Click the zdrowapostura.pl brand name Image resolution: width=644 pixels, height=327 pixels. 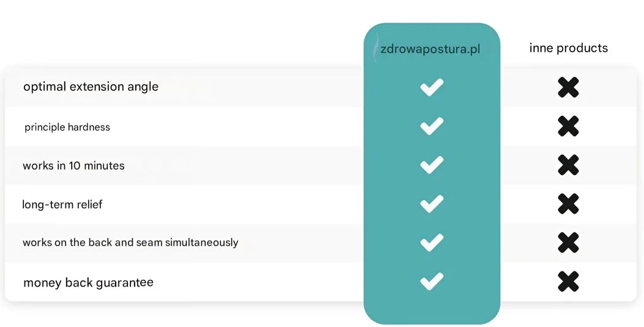pyautogui.click(x=430, y=50)
